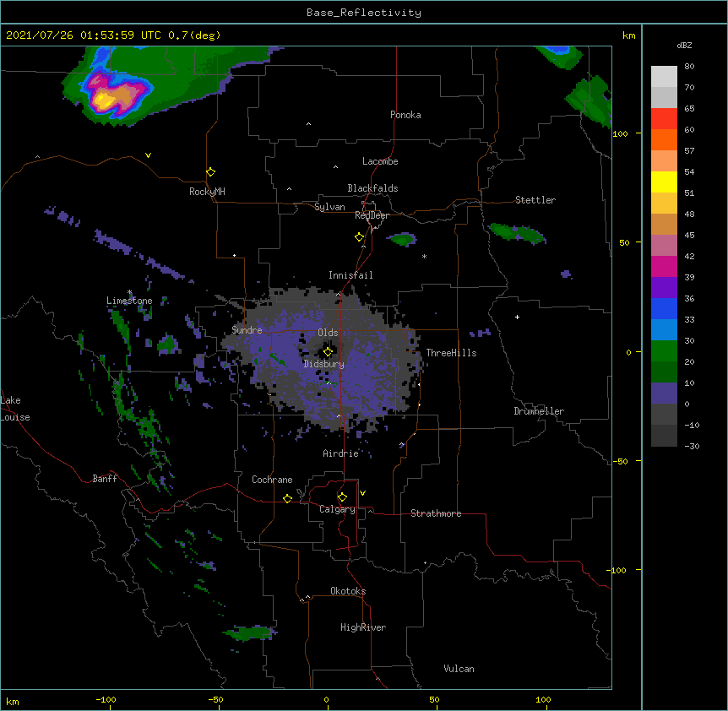Viewport: 728px width, 711px height.
Task: Click the Okotoks label
Action: point(348,591)
